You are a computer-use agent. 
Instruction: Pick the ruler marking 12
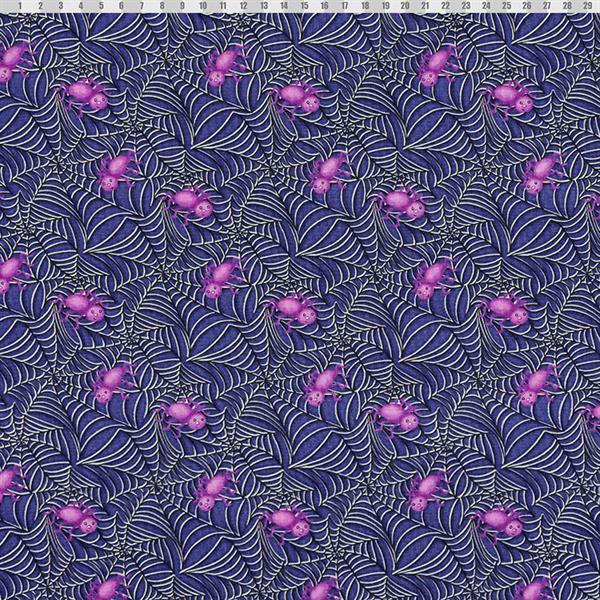243,6
